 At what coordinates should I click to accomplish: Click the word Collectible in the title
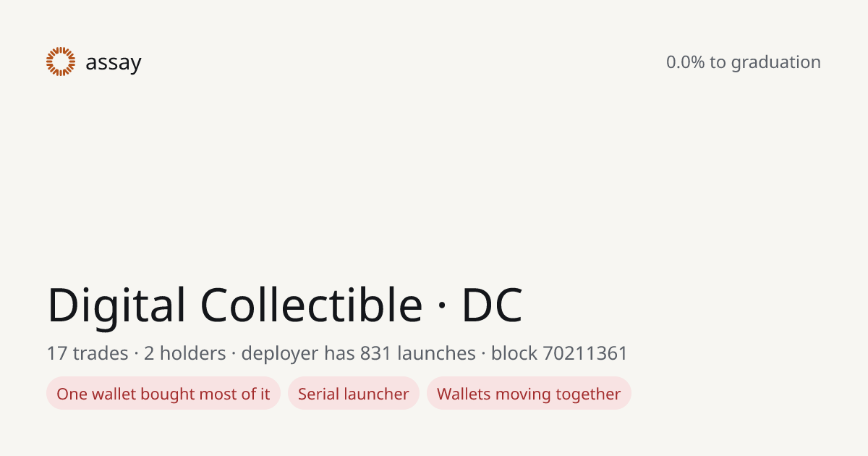[x=311, y=305]
